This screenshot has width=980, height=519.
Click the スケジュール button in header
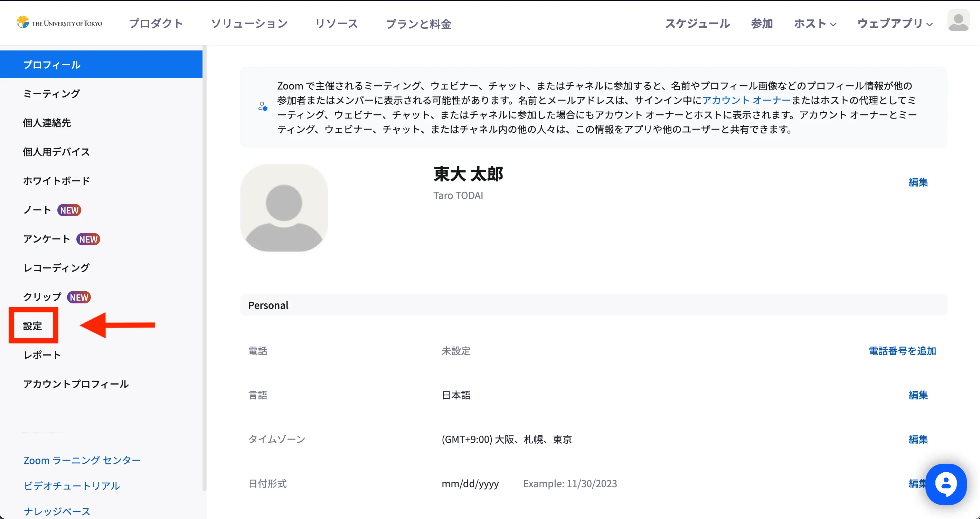tap(697, 23)
